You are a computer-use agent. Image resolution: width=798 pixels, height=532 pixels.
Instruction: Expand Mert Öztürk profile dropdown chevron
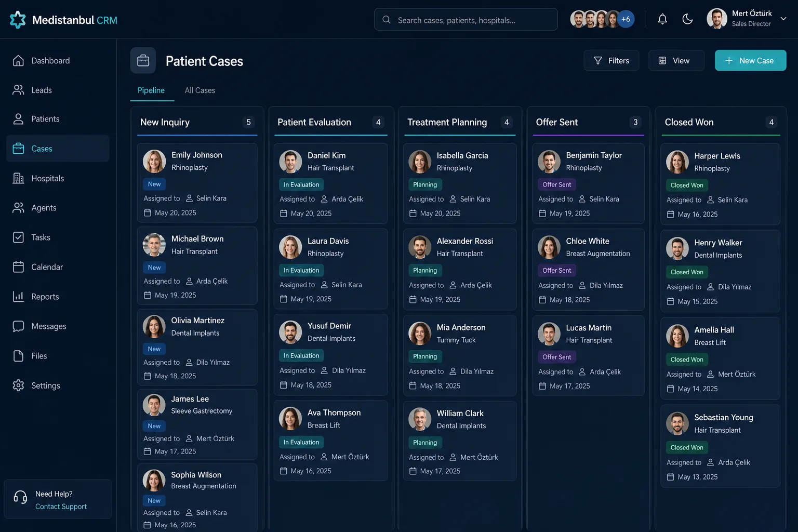[783, 19]
